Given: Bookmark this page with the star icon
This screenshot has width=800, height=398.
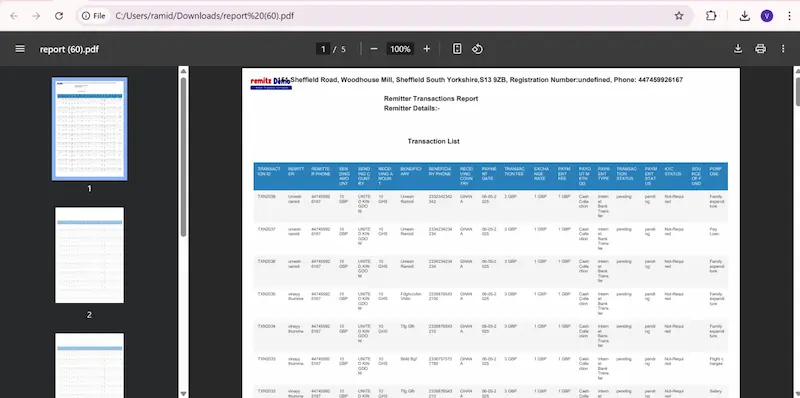Looking at the screenshot, I should 679,16.
